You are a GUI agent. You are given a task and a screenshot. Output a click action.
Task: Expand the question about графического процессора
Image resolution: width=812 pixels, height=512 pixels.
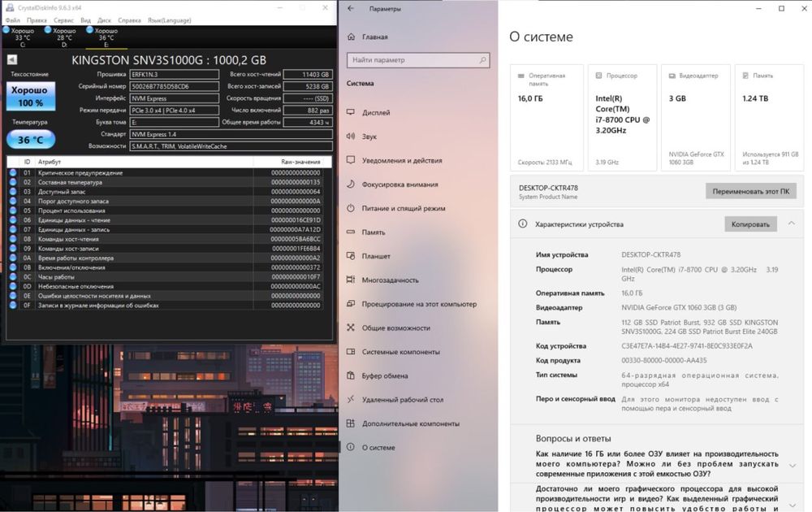793,505
